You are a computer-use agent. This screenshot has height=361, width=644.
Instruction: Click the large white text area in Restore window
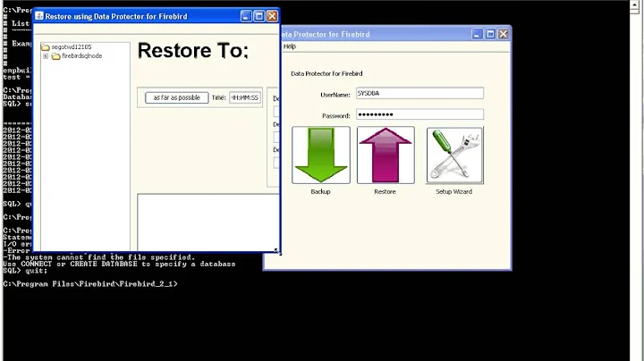pyautogui.click(x=208, y=222)
